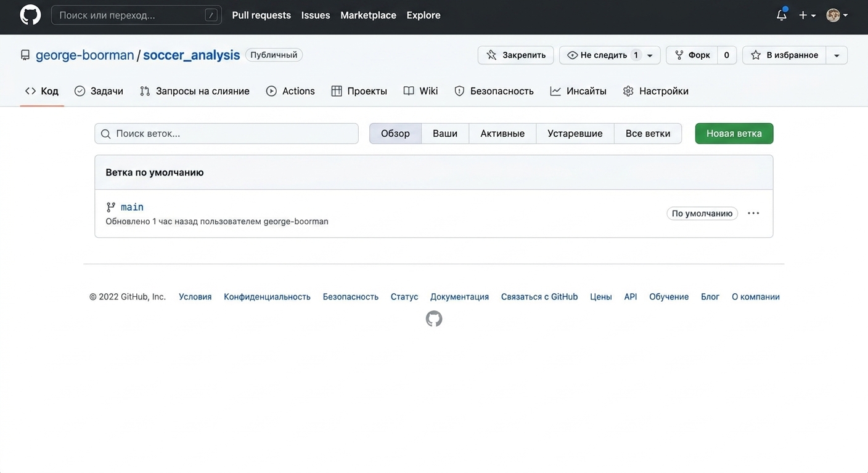
Task: Star repo using В избранное button
Action: 784,55
